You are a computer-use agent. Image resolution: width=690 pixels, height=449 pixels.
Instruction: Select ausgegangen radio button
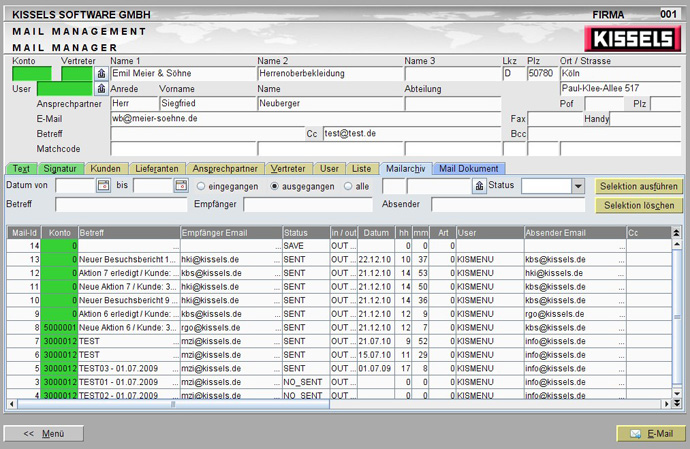[274, 186]
